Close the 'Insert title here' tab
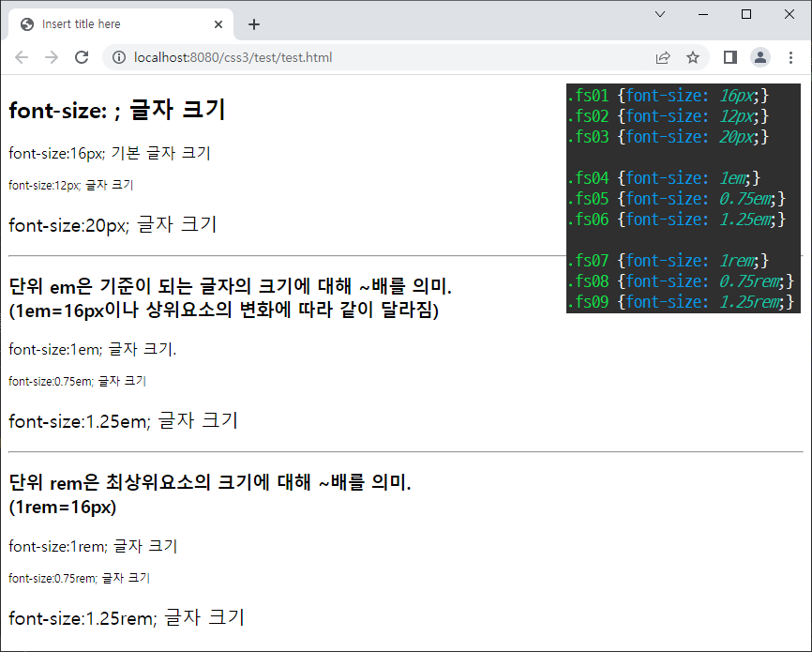Image resolution: width=812 pixels, height=652 pixels. [x=218, y=24]
